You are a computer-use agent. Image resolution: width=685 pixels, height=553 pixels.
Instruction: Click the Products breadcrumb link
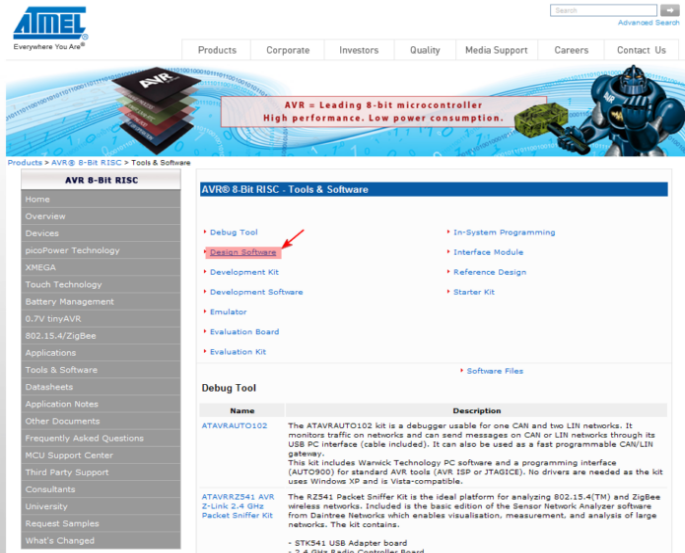click(24, 162)
